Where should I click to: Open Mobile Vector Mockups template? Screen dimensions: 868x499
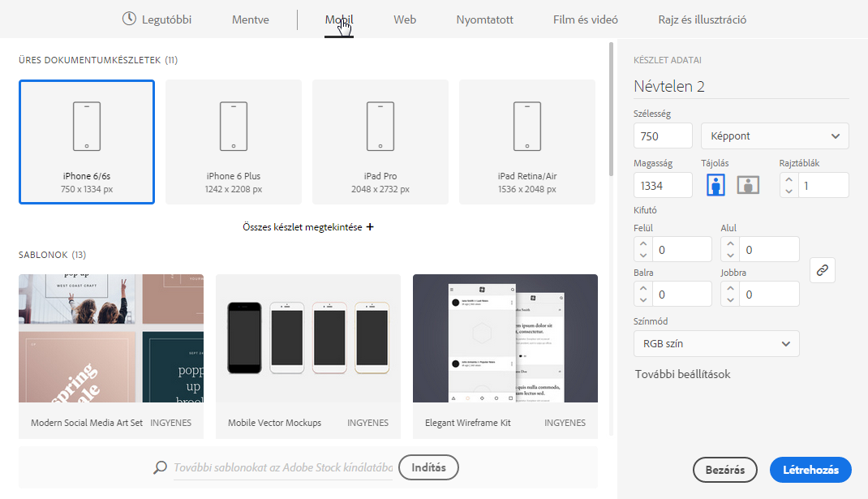(x=308, y=356)
